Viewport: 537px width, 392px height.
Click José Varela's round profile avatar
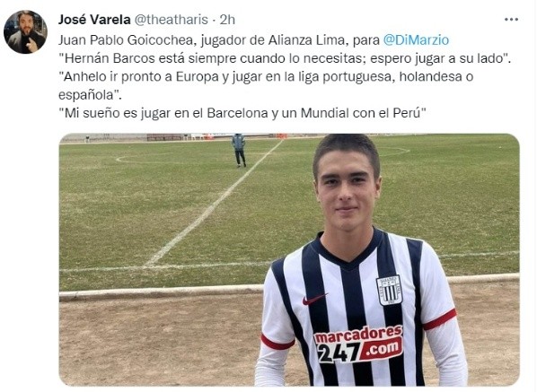coord(25,31)
